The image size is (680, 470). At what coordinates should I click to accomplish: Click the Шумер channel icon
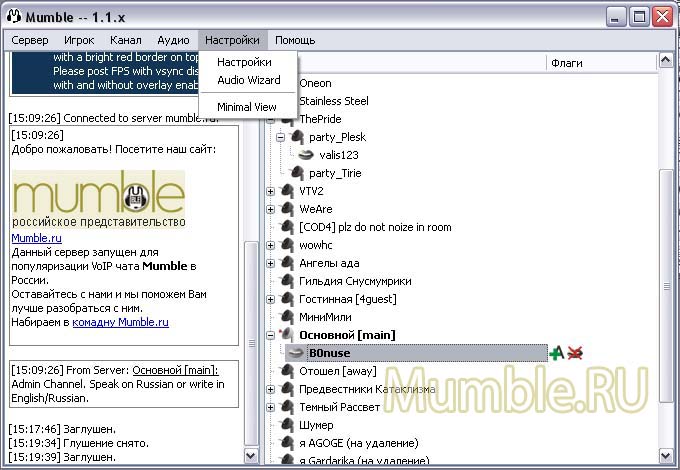click(x=287, y=425)
